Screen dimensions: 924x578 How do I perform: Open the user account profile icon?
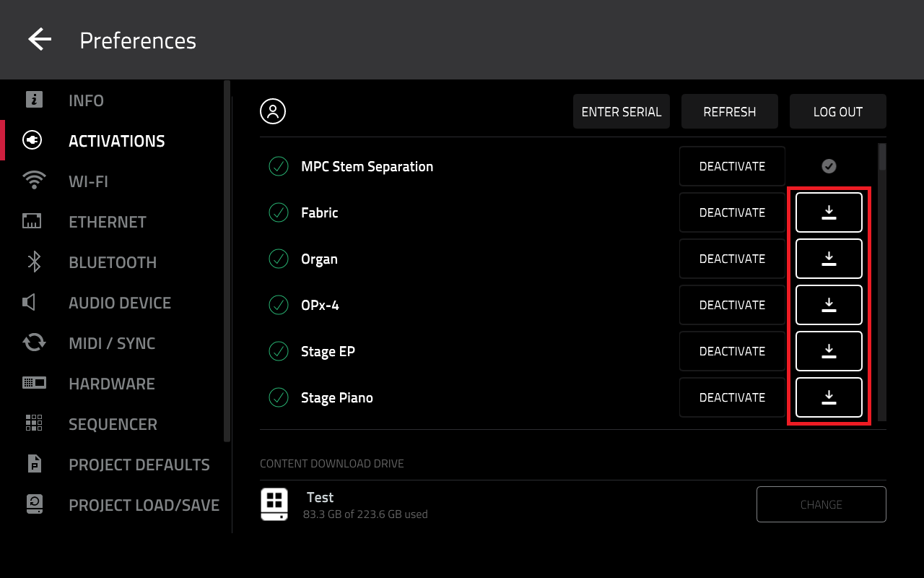click(x=273, y=111)
